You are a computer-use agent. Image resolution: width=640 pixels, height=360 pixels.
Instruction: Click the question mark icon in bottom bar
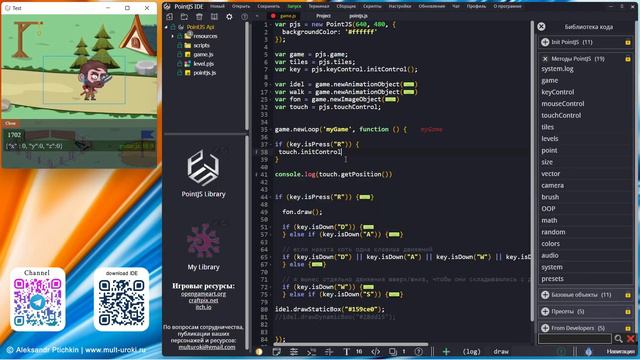(x=418, y=351)
